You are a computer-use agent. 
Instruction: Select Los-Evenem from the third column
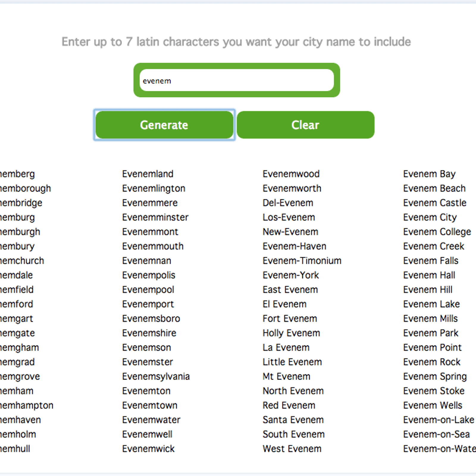click(289, 217)
